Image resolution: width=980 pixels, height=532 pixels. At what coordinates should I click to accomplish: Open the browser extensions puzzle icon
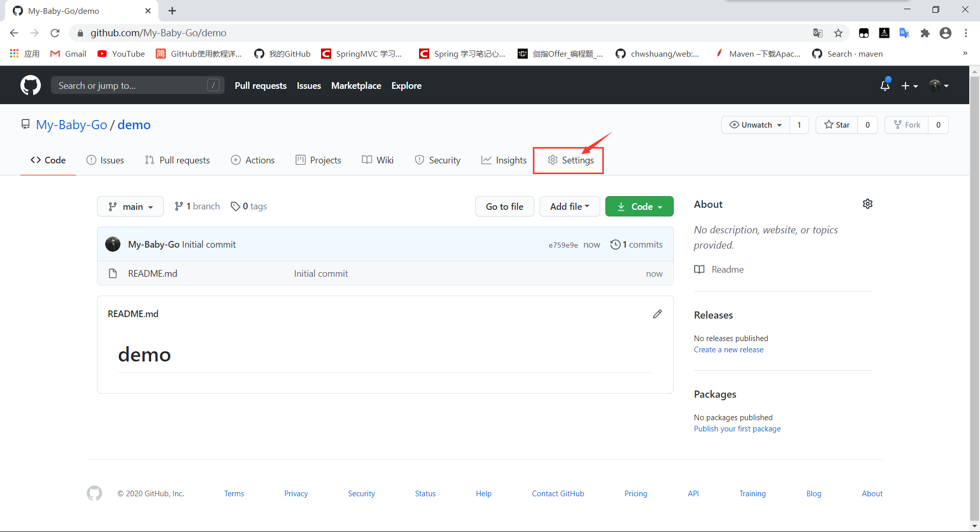pos(925,33)
